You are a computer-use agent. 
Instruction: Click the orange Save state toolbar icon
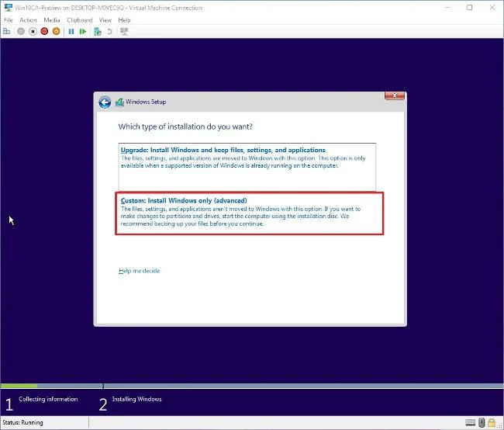[x=57, y=32]
